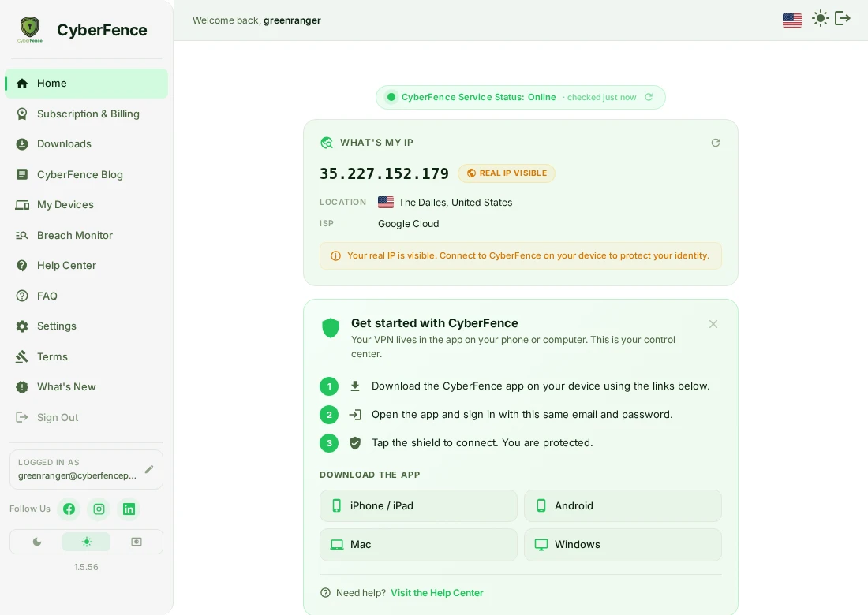Open the Downloads page
The image size is (868, 615).
86,143
